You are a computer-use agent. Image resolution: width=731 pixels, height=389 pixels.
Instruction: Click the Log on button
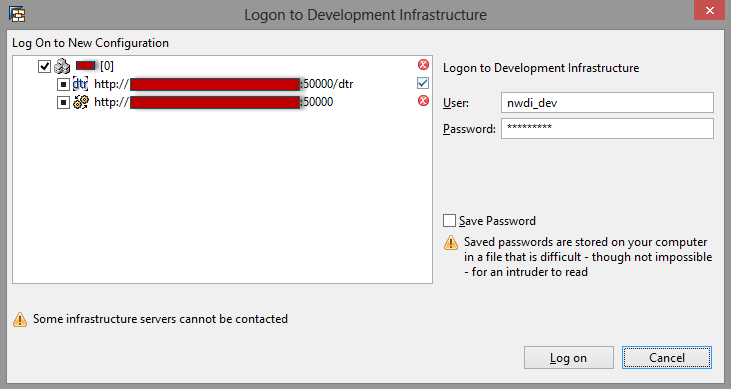point(569,358)
